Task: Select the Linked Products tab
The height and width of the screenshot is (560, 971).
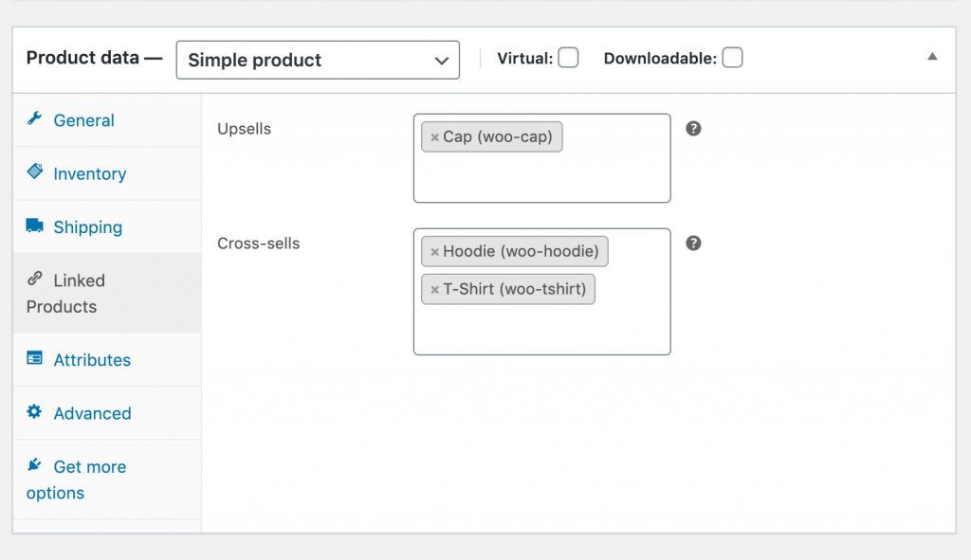Action: (107, 294)
